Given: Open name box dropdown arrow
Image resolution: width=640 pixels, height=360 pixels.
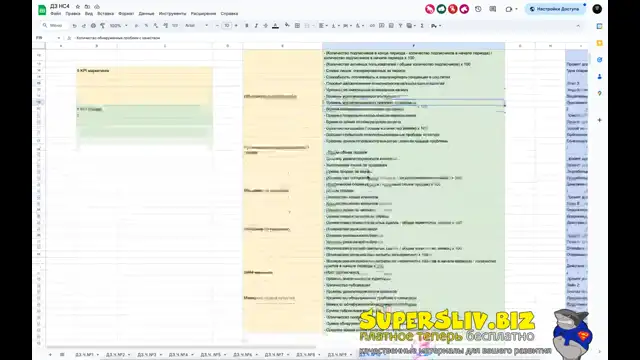Looking at the screenshot, I should (59, 38).
